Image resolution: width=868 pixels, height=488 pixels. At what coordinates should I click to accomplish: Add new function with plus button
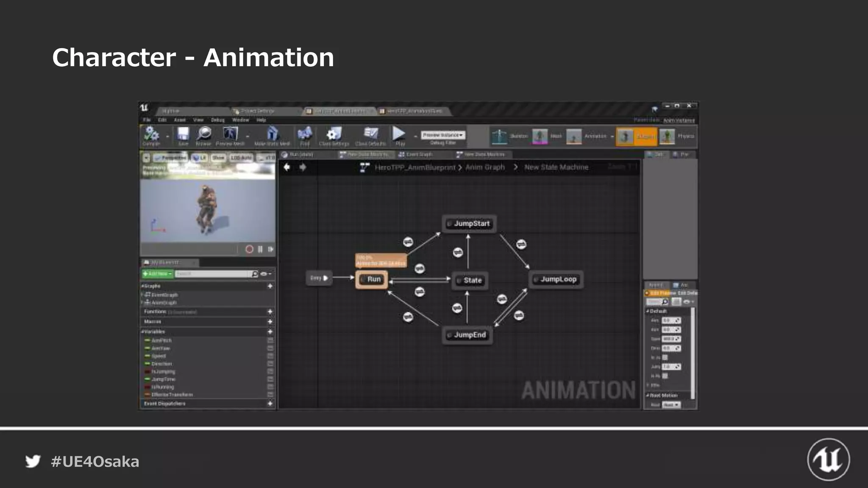pos(270,312)
